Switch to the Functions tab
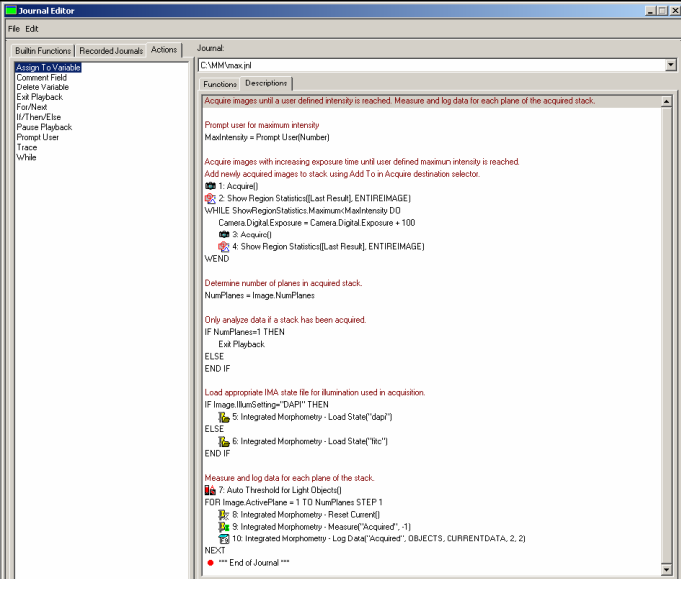Viewport: 682px width, 600px height. [x=220, y=84]
